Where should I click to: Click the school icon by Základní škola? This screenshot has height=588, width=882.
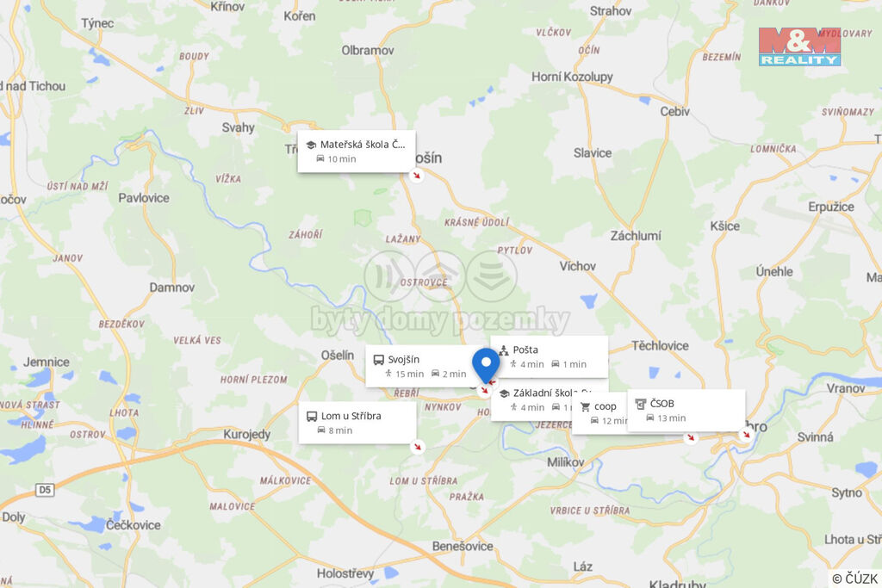click(x=504, y=393)
